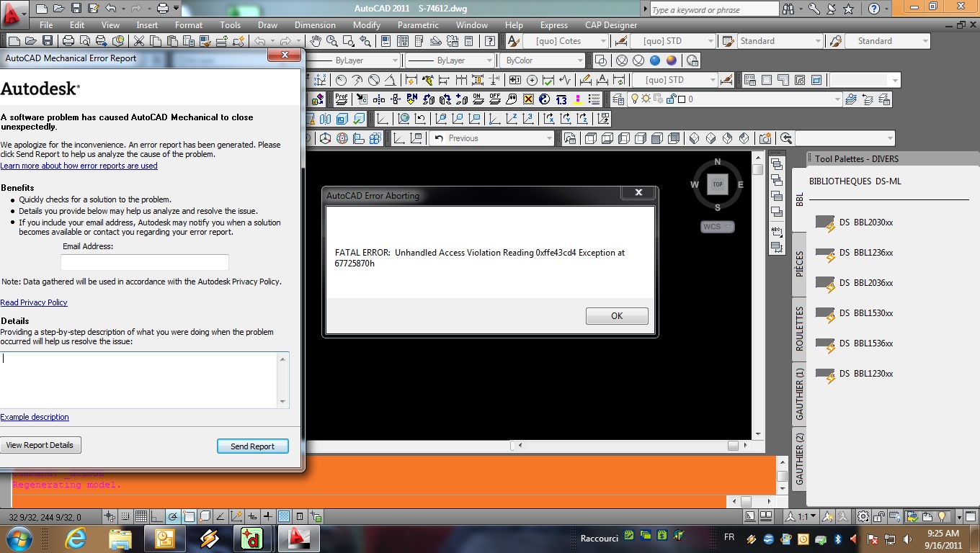Switch to the ROULETTES palette tab
This screenshot has height=553, width=980.
[x=799, y=328]
